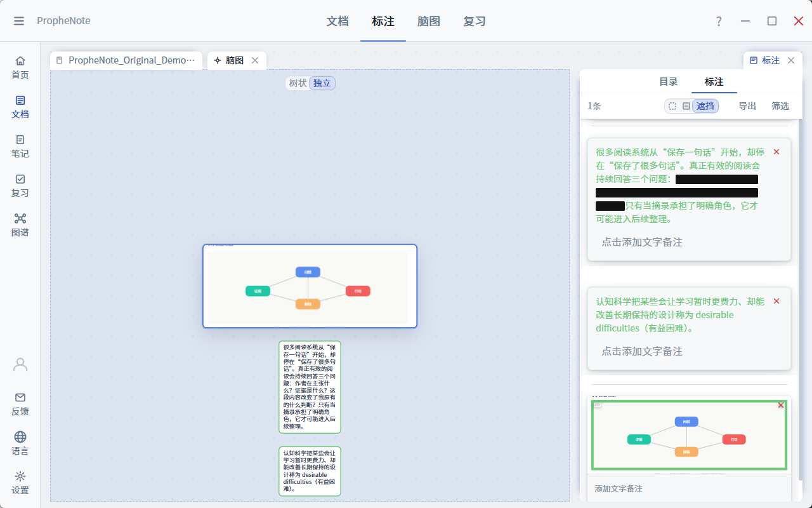Open the hamburger menu beside PropheNote
Viewport: 812px width, 508px height.
pos(19,21)
